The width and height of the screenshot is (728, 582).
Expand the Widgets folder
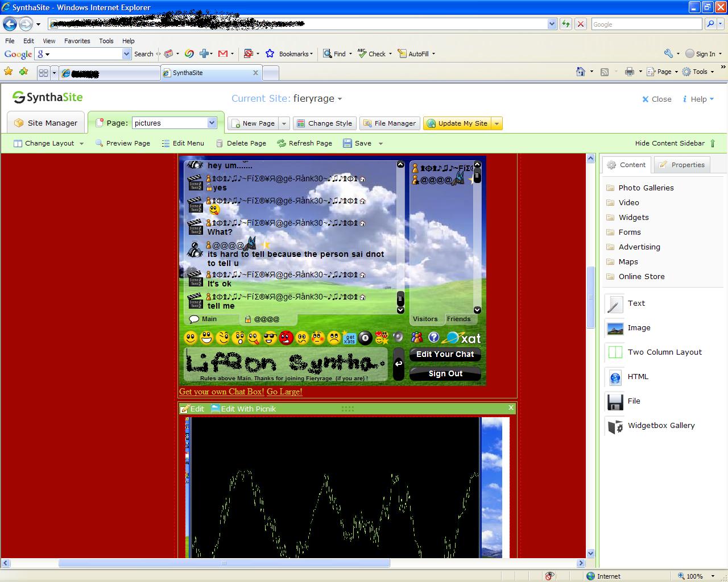[627, 217]
